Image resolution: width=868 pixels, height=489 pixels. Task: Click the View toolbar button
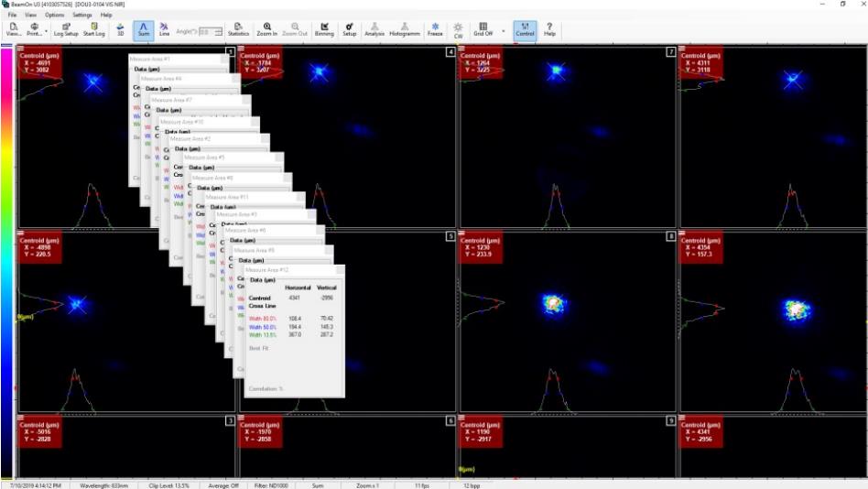click(13, 29)
